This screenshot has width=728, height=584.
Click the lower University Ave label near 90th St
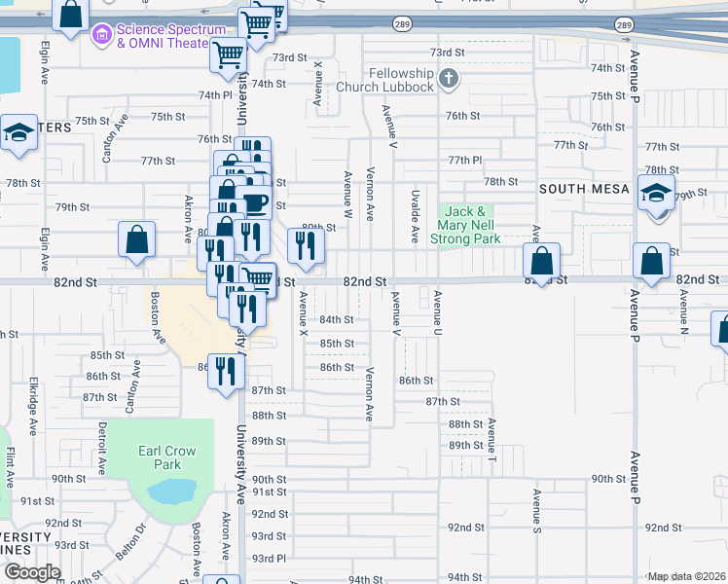tap(240, 464)
